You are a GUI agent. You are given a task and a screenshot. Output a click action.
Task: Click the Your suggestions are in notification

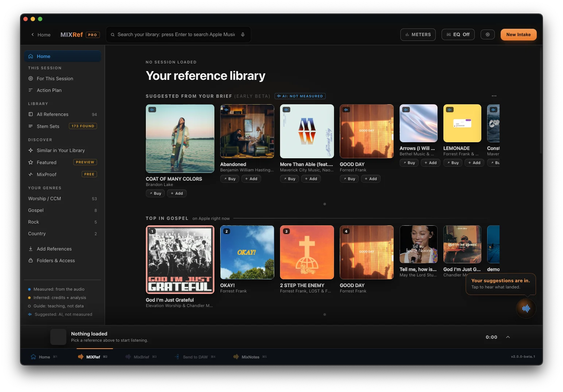pyautogui.click(x=501, y=284)
